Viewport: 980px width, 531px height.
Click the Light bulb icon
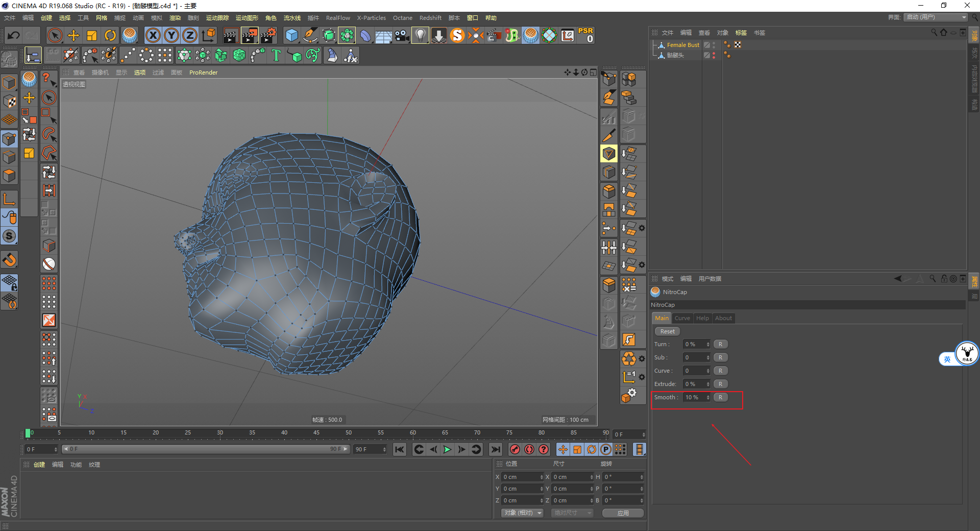(x=420, y=35)
